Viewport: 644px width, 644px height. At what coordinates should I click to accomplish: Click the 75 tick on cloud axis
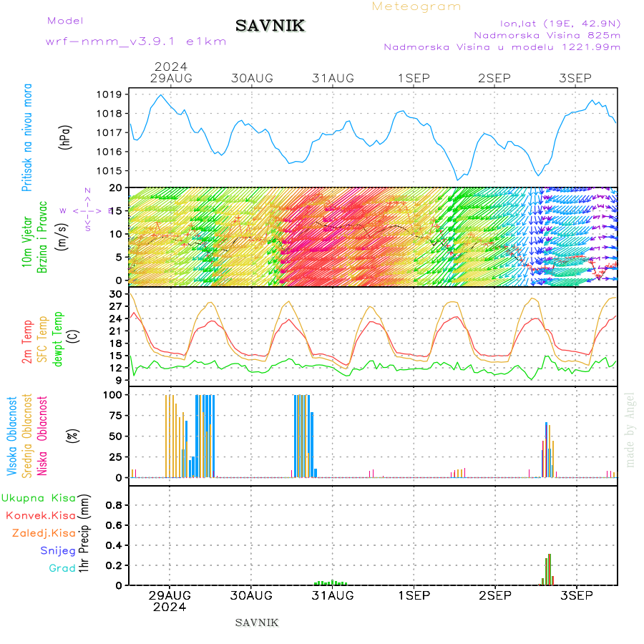pos(116,416)
